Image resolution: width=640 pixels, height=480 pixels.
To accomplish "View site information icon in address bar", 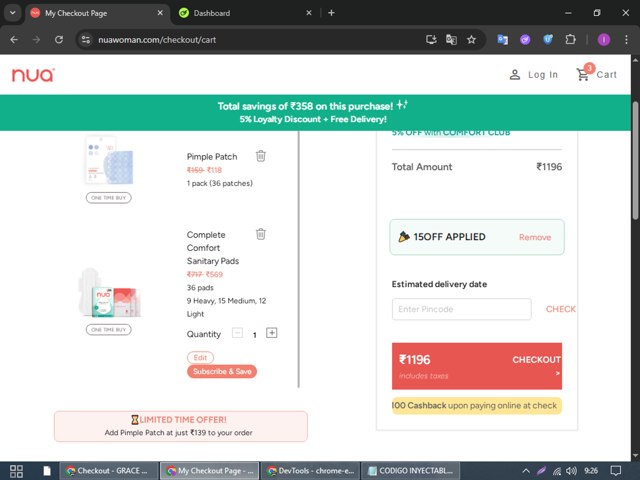I will pos(86,40).
